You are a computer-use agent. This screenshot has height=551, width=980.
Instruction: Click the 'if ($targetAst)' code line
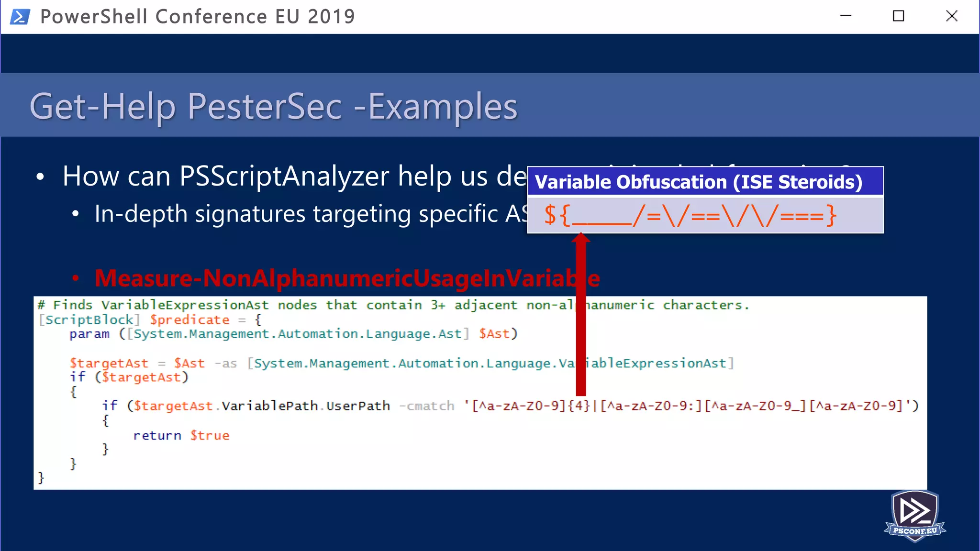click(x=129, y=377)
